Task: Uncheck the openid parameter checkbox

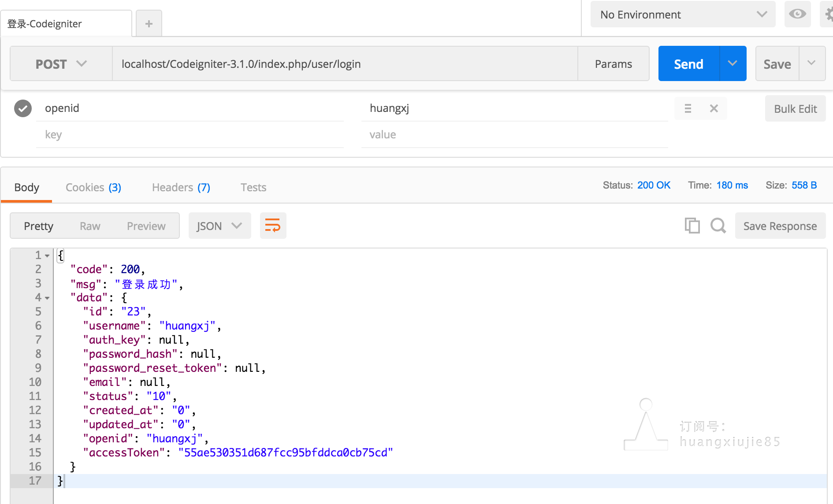Action: pos(23,108)
